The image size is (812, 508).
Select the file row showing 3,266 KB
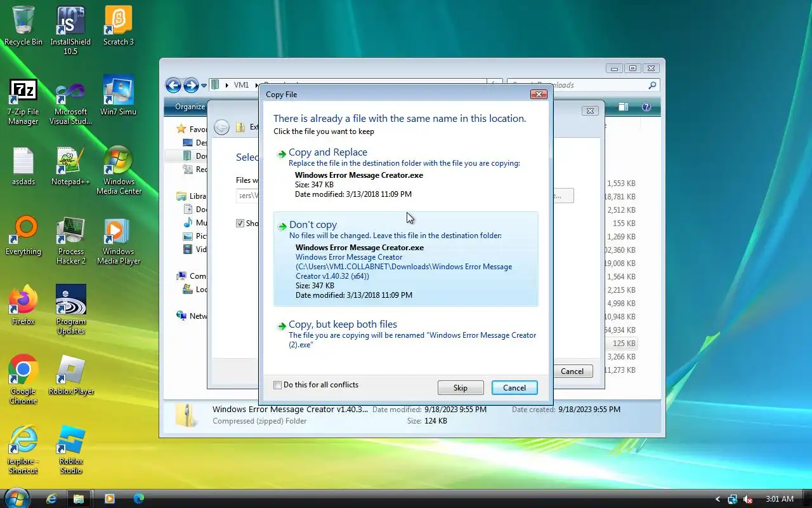click(x=621, y=357)
